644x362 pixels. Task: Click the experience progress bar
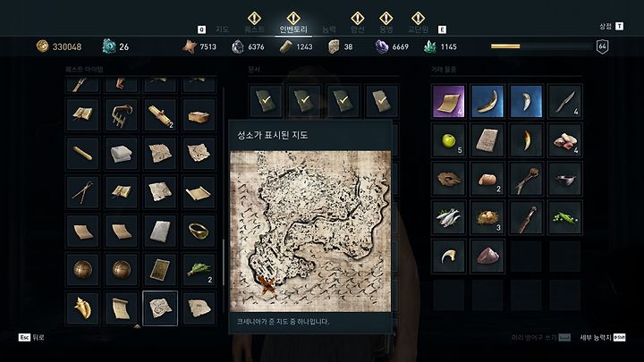(541, 46)
